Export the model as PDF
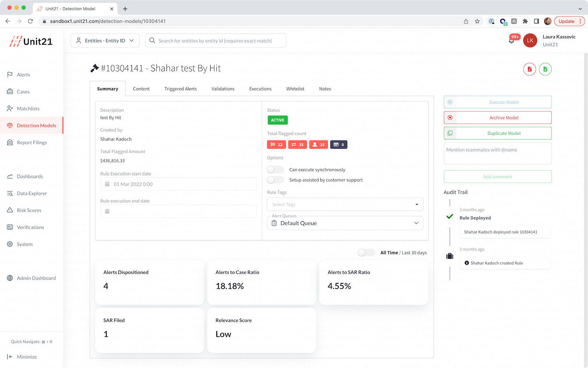This screenshot has height=368, width=588. point(530,69)
